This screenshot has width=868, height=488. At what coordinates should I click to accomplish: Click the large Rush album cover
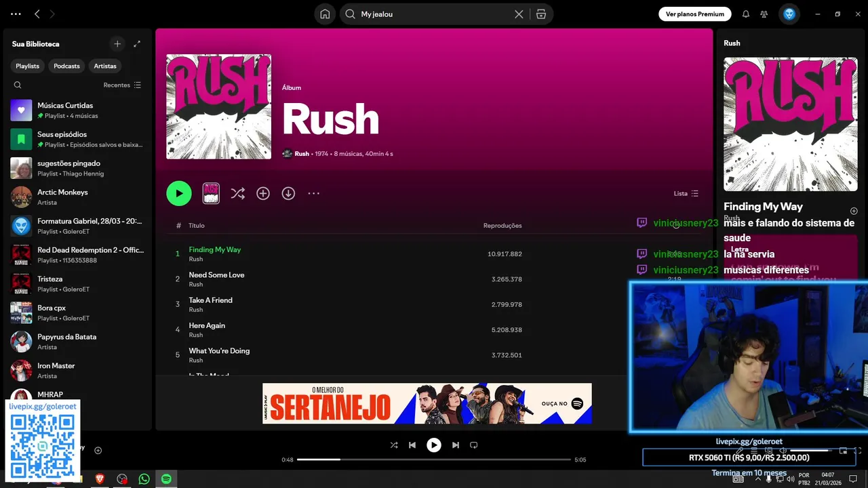[218, 106]
